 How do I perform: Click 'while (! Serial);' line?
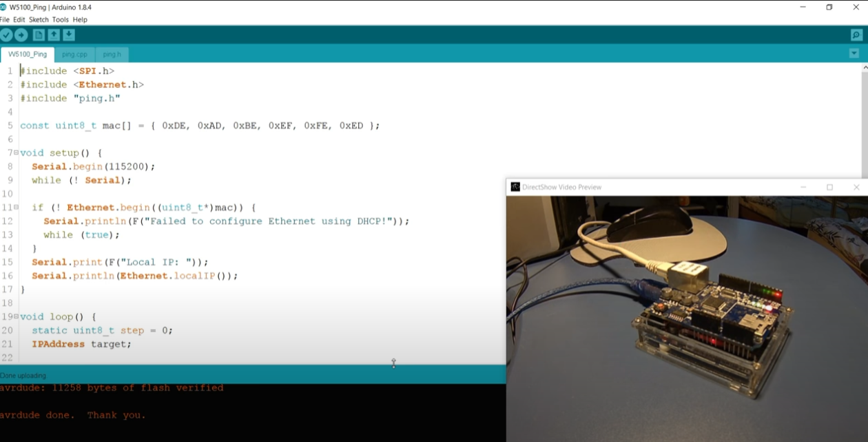81,180
